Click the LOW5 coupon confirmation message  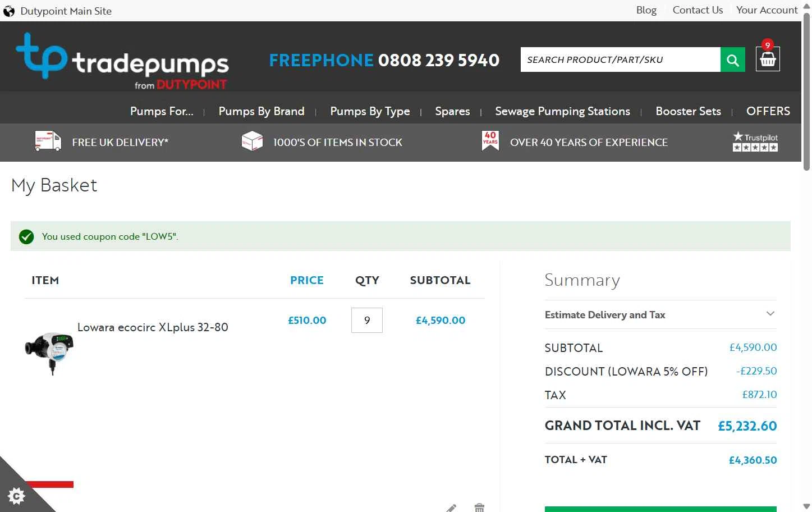(x=110, y=236)
